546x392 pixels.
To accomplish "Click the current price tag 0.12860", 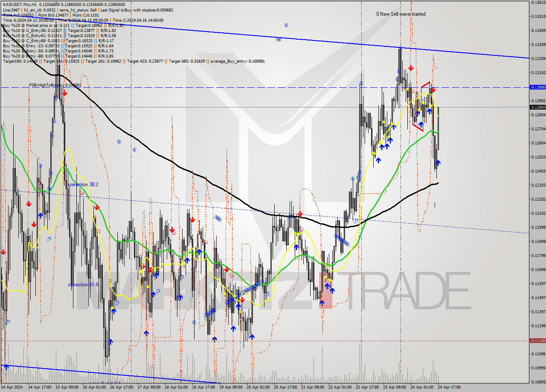I will coord(537,107).
